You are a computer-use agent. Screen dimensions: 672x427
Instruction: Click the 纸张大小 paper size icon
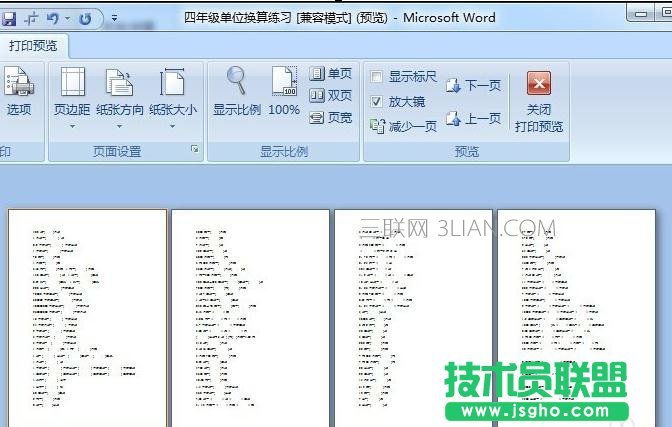click(x=172, y=81)
